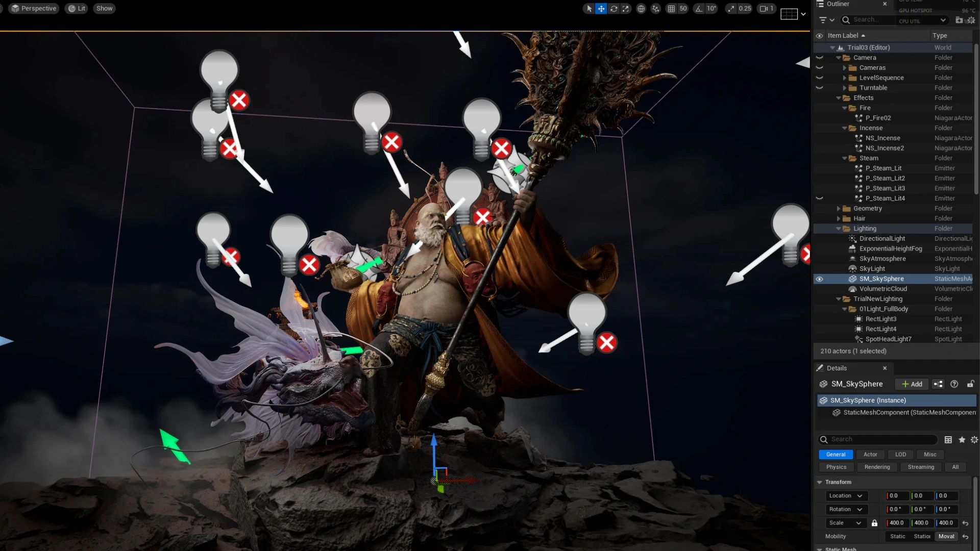Viewport: 980px width, 551px height.
Task: Open grid snap size value 50
Action: click(x=683, y=9)
